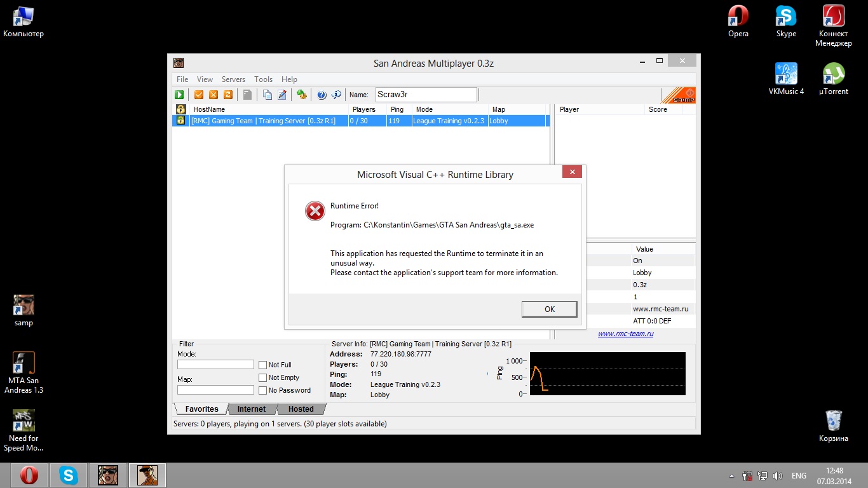The height and width of the screenshot is (488, 868).
Task: Click the Mode filter input field
Action: click(x=215, y=365)
